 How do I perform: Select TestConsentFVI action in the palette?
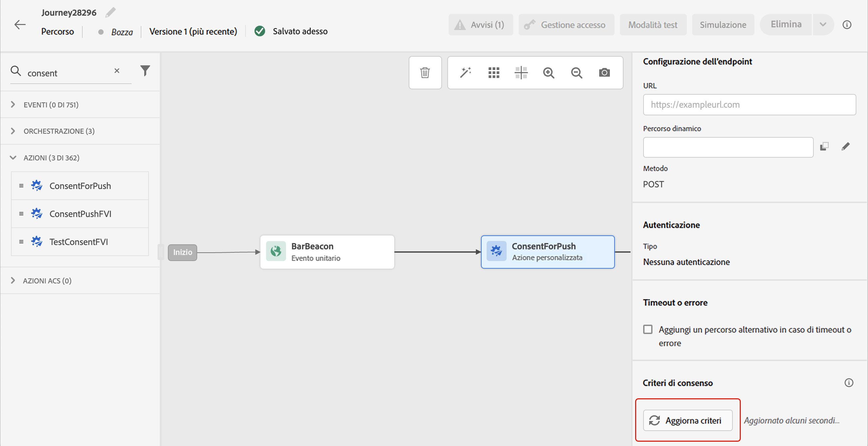pyautogui.click(x=79, y=242)
